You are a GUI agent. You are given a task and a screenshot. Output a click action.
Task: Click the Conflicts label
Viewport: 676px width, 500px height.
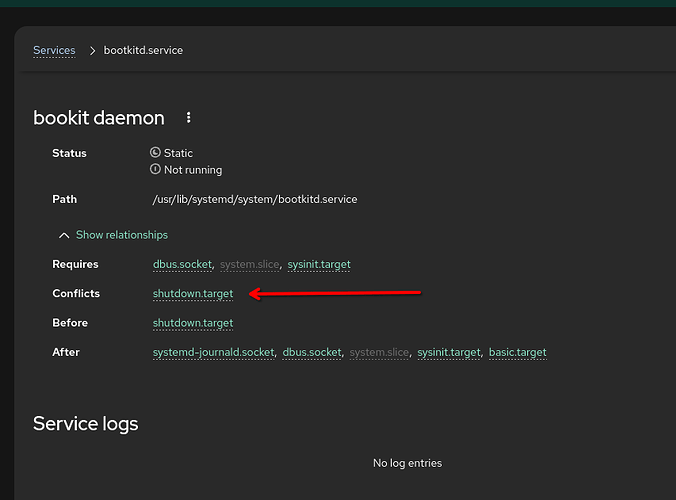[76, 294]
